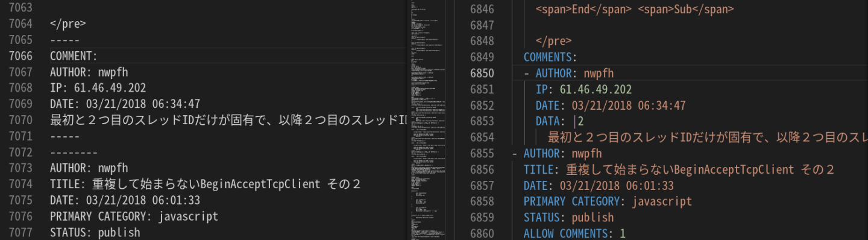Screen dimensions: 868x240
Task: Select line number 6846 in the gutter
Action: 482,9
